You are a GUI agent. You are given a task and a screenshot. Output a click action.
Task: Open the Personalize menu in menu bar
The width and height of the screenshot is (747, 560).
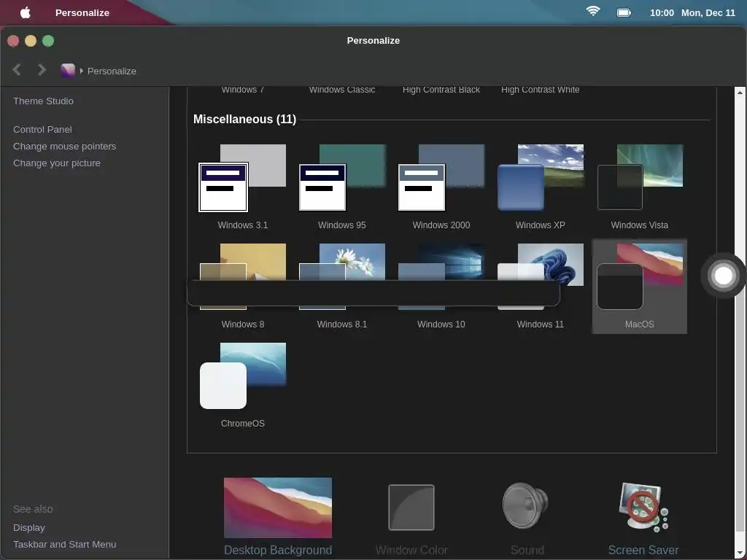[x=82, y=13]
